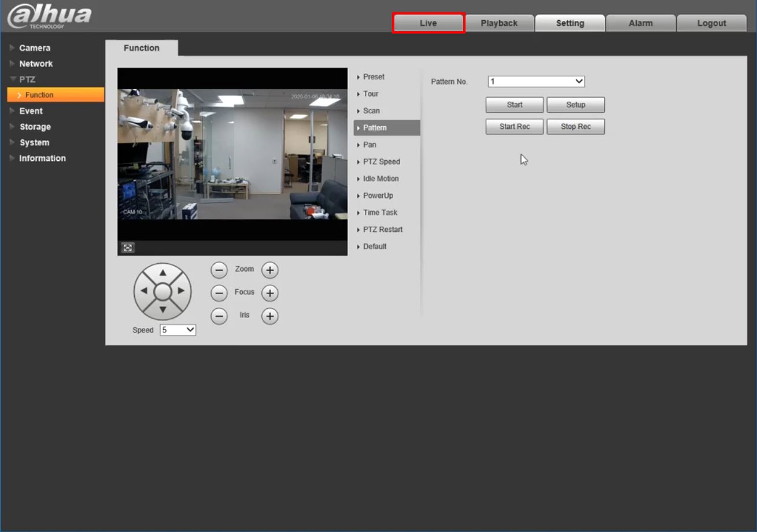This screenshot has width=757, height=532.
Task: Click the Start button
Action: tap(515, 105)
